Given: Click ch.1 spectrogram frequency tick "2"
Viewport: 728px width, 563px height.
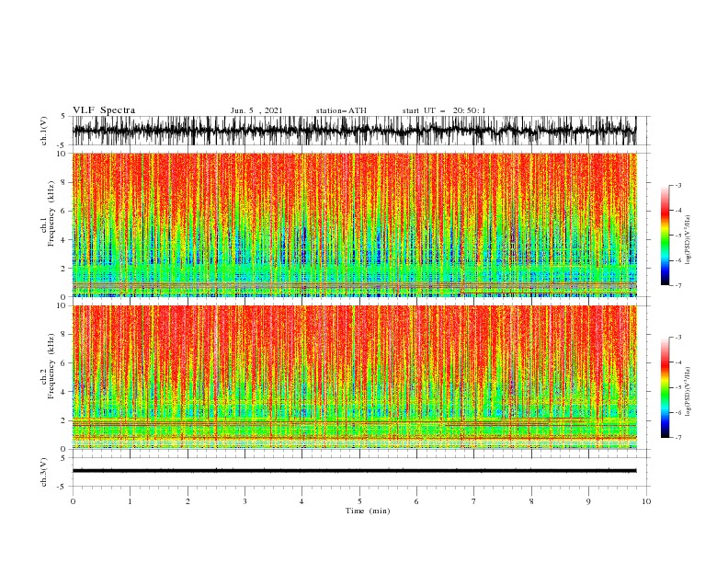Looking at the screenshot, I should click(63, 269).
